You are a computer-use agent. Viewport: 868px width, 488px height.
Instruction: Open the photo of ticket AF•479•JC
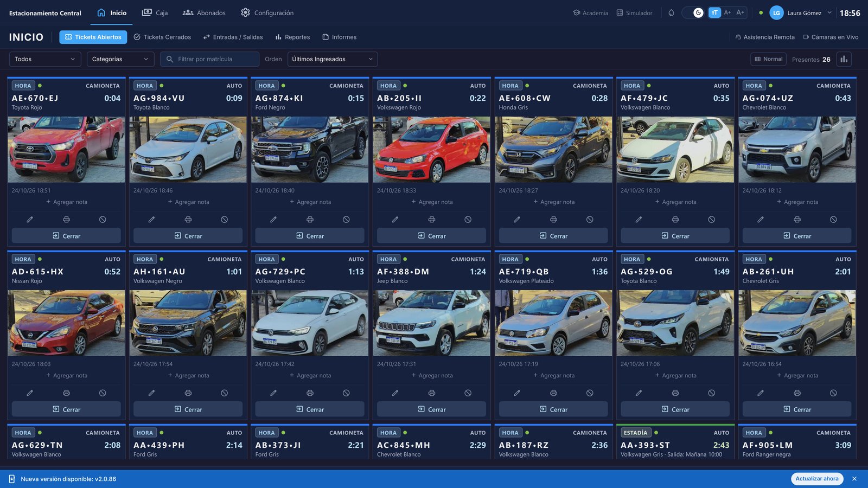coord(675,150)
